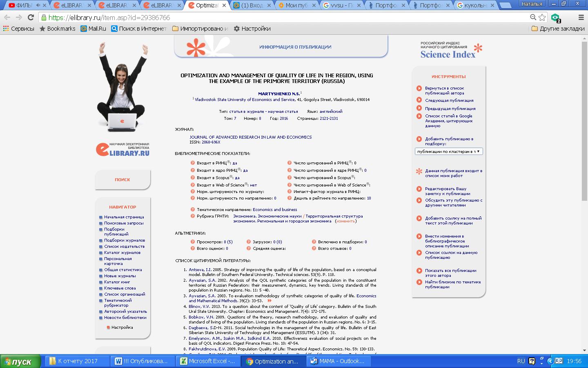
Task: Switch to the Мои пуб browser tab
Action: point(296,5)
